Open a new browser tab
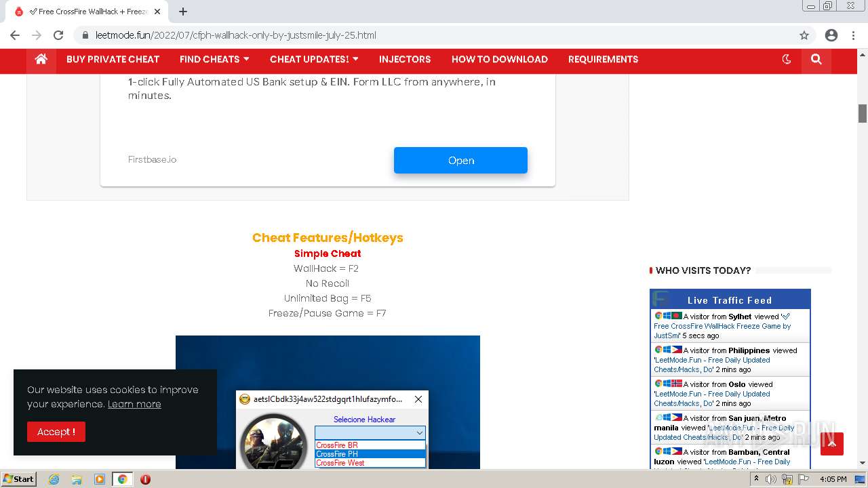The height and width of the screenshot is (488, 868). click(183, 12)
